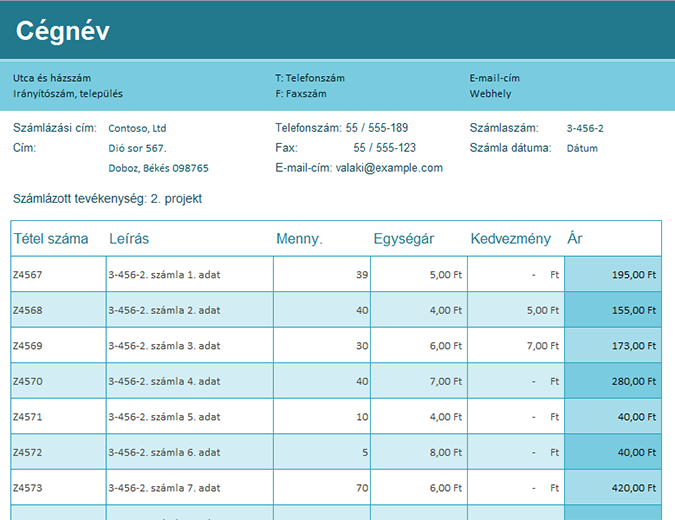Screen dimensions: 675x520
Task: Click the 'Kedvezmény' column header
Action: tap(511, 238)
